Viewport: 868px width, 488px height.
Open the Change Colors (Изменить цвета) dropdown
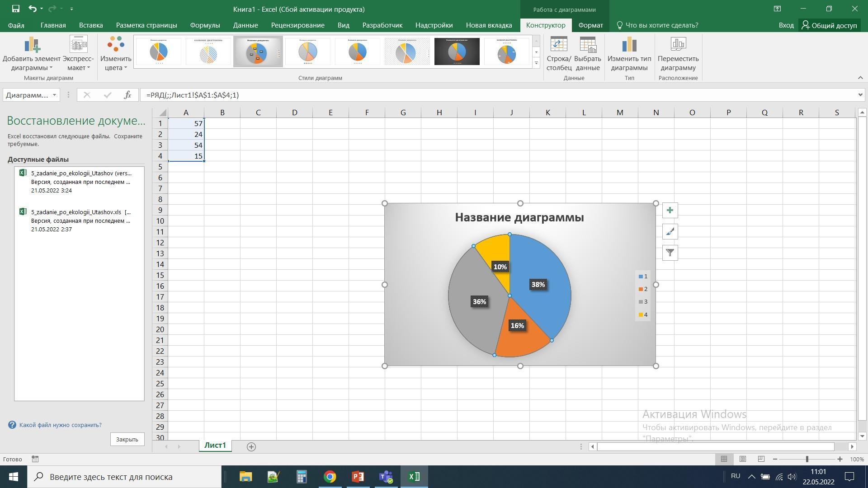pos(116,63)
